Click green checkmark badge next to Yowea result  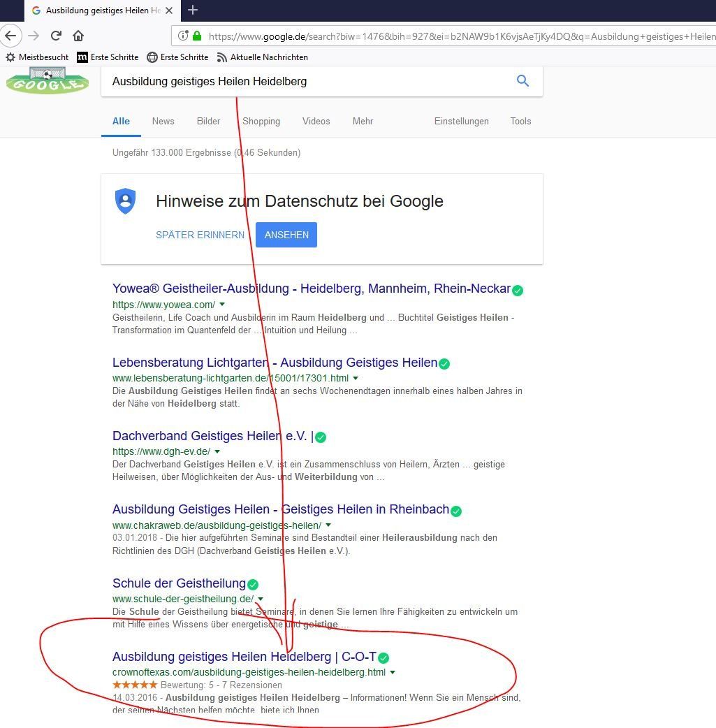(x=518, y=290)
